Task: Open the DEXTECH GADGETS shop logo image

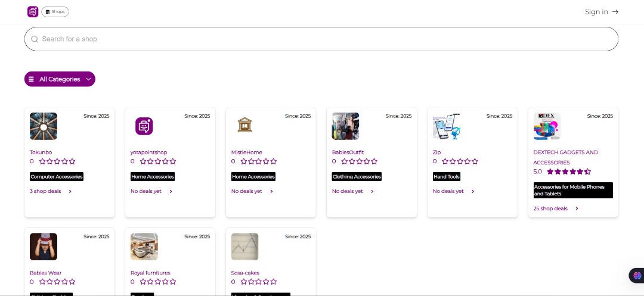Action: [547, 126]
